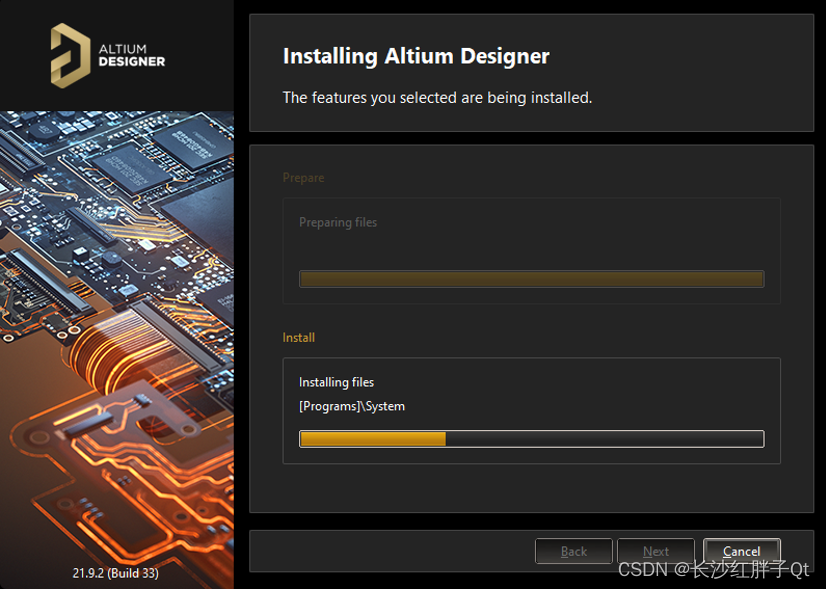Viewport: 826px width, 590px height.
Task: Click the Installing files status text
Action: (x=336, y=382)
